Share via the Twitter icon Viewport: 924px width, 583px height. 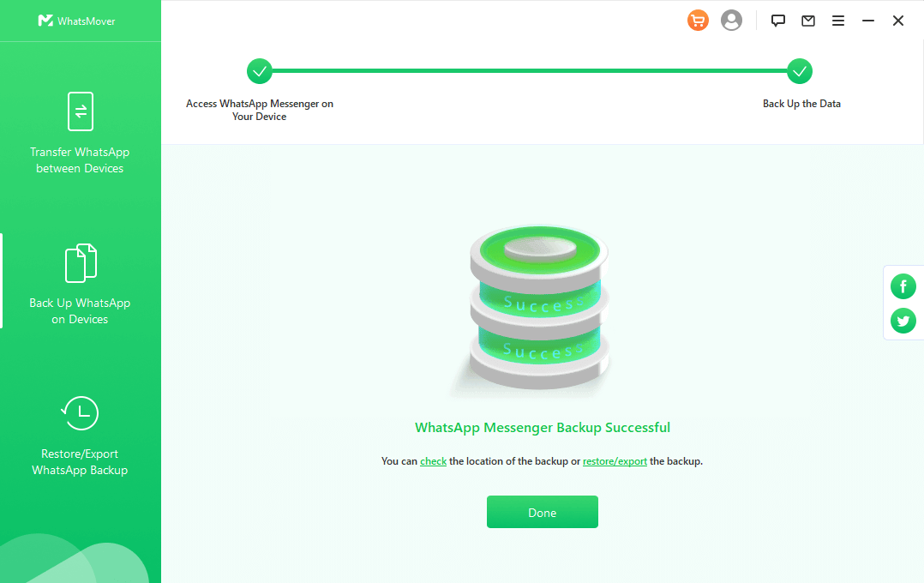tap(903, 321)
